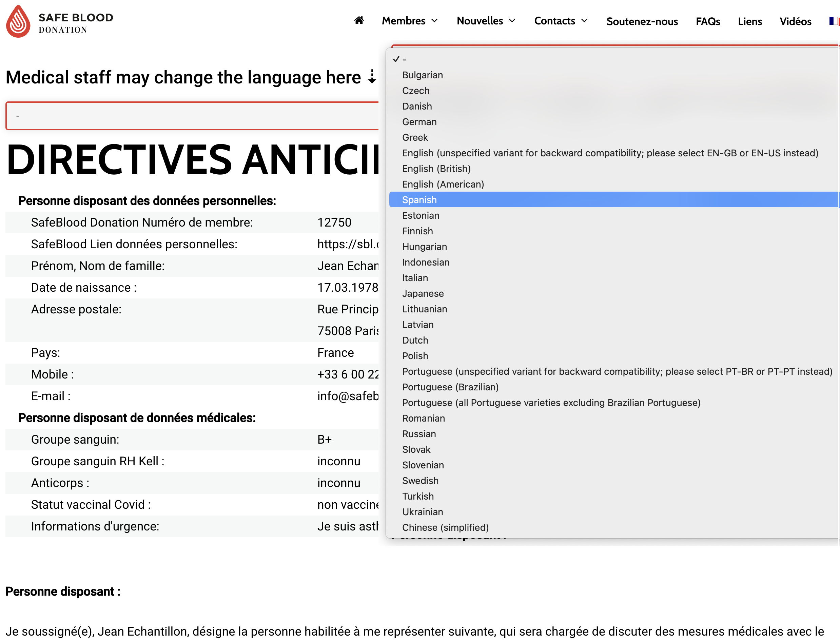
Task: Choose Ukrainian in the language list
Action: 422,511
